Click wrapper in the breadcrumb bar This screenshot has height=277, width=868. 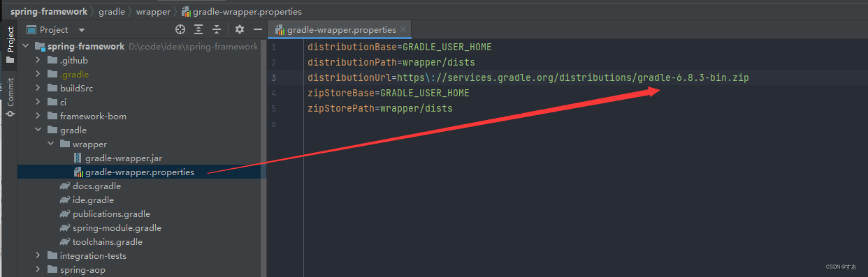[x=152, y=11]
